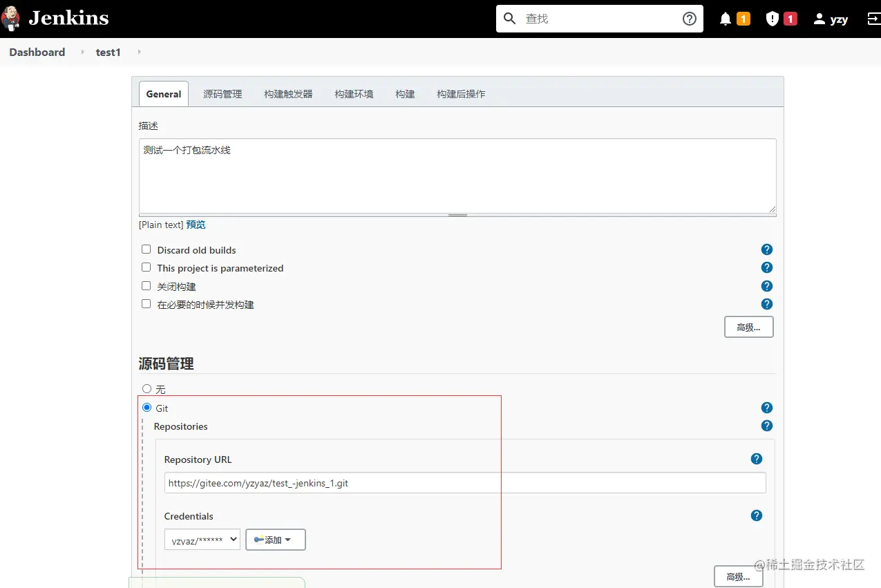Click the yzy username link
The width and height of the screenshot is (881, 588).
839,19
